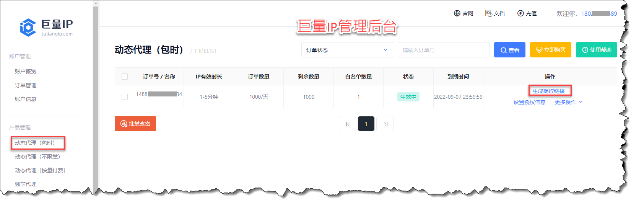Click the 巨量IP logo icon
This screenshot has width=644, height=204.
click(28, 28)
